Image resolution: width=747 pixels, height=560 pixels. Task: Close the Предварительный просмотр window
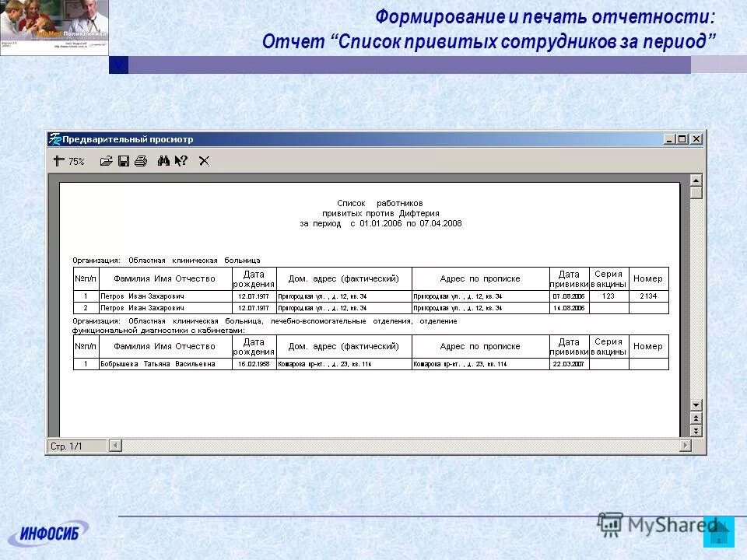[x=696, y=139]
